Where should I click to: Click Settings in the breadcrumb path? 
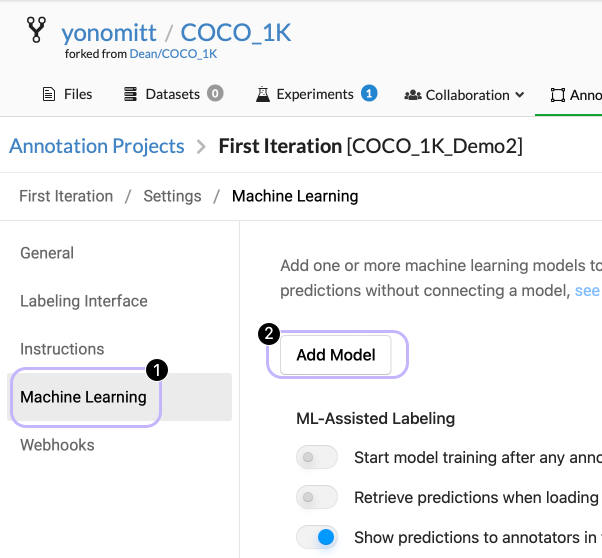pyautogui.click(x=172, y=196)
